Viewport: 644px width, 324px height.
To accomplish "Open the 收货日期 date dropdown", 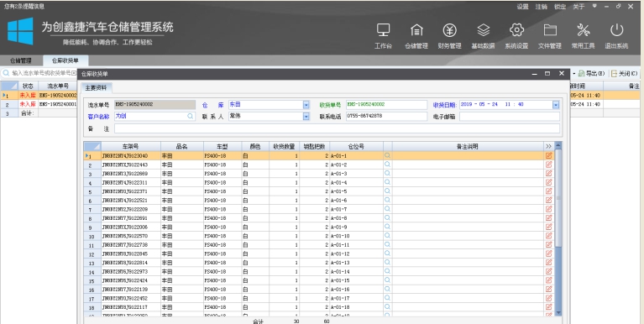I will click(556, 105).
